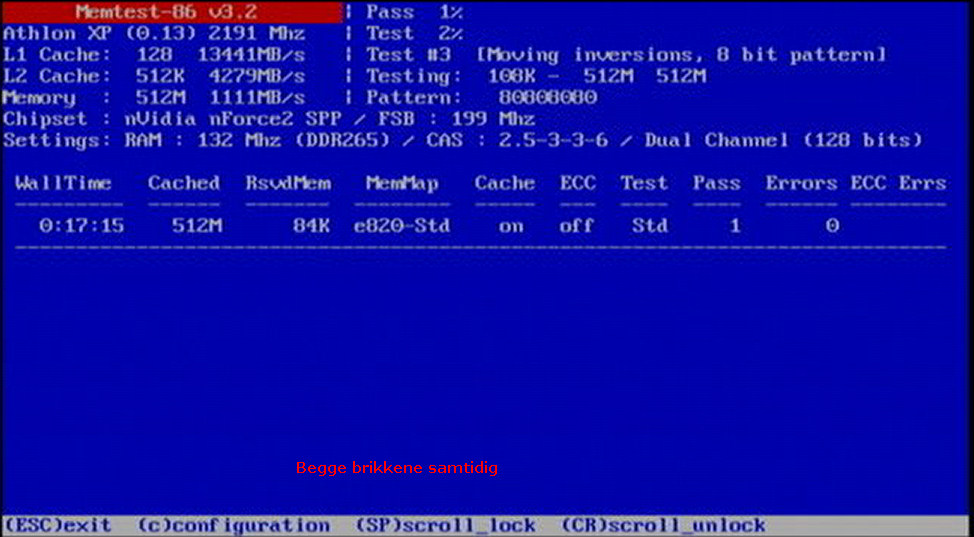Click the Cache column header

point(504,183)
